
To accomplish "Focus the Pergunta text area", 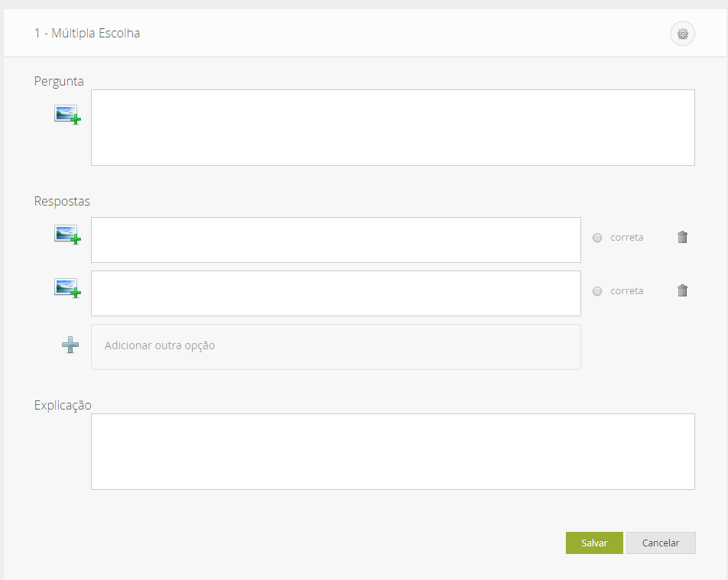I will 392,128.
